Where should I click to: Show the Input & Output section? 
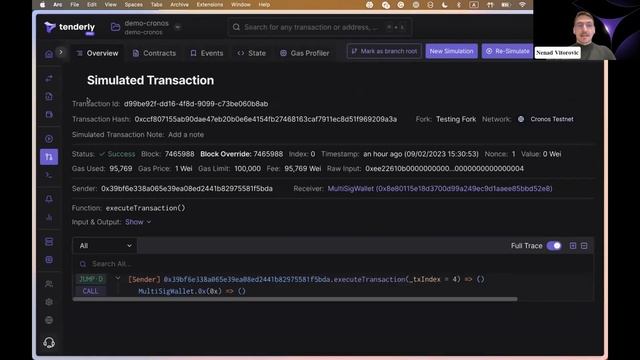[x=138, y=222]
